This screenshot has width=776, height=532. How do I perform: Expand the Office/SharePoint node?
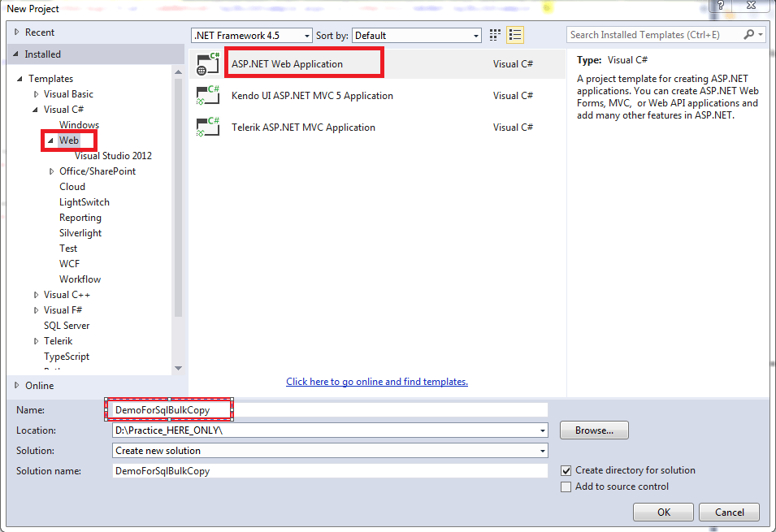(51, 171)
